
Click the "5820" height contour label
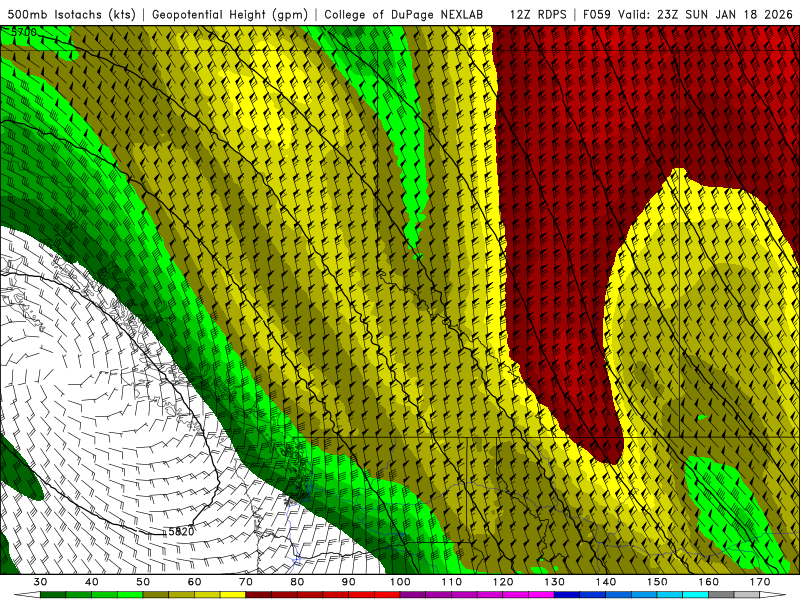(181, 532)
